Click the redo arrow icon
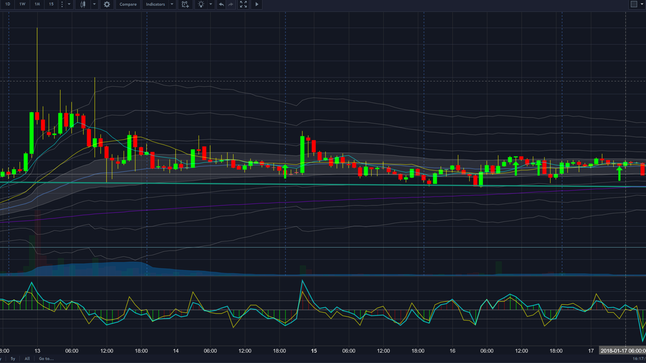 (x=231, y=4)
